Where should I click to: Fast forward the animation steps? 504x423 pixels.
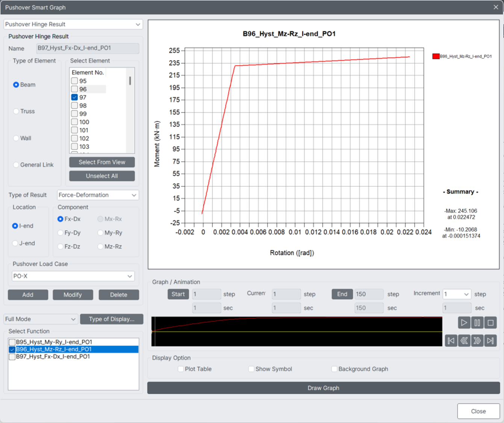tap(477, 341)
